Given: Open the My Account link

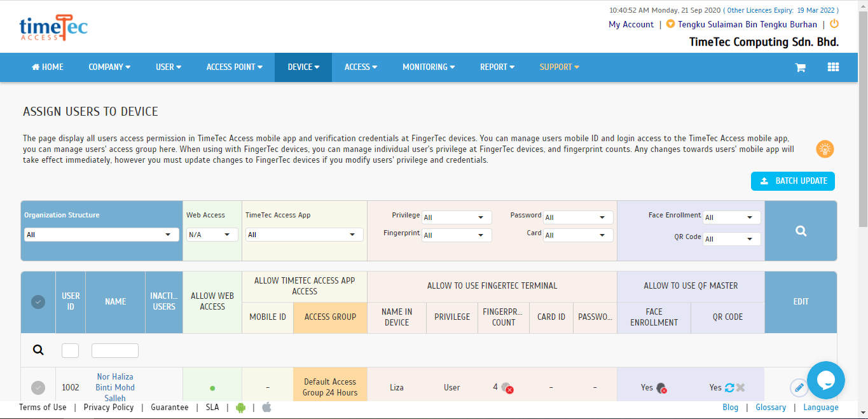Looking at the screenshot, I should click(631, 24).
